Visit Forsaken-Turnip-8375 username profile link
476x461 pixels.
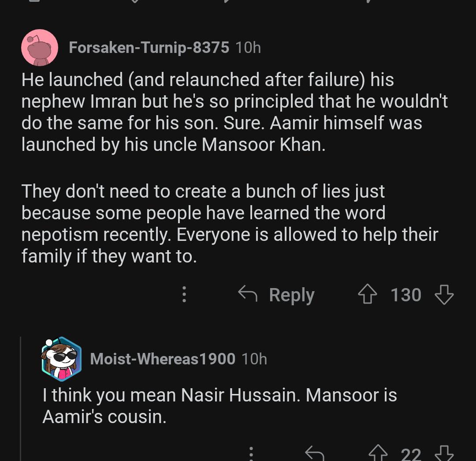(x=149, y=48)
